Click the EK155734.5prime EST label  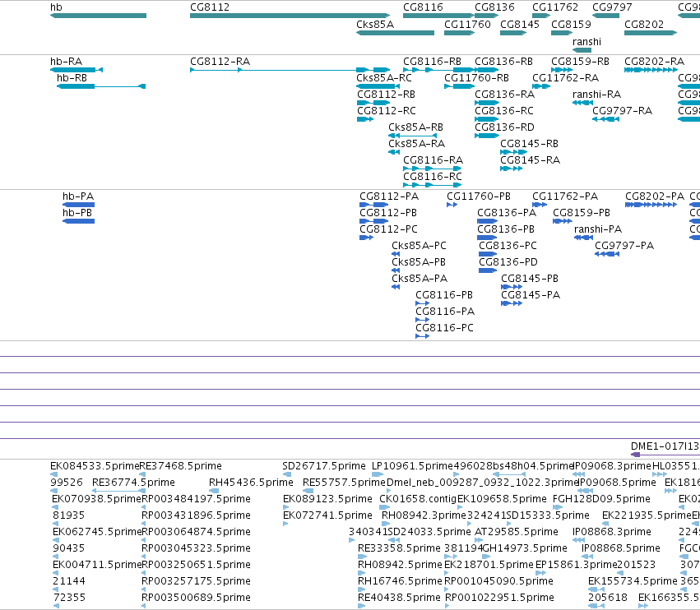tap(633, 581)
